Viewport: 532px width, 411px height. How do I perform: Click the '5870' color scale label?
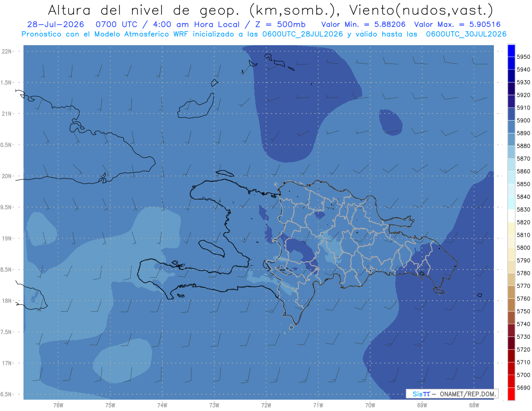point(524,159)
